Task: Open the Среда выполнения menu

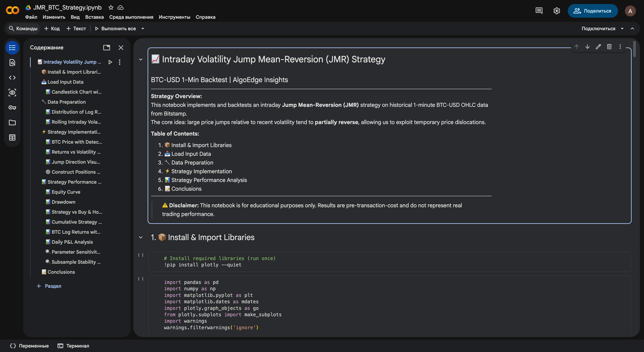Action: (x=131, y=17)
